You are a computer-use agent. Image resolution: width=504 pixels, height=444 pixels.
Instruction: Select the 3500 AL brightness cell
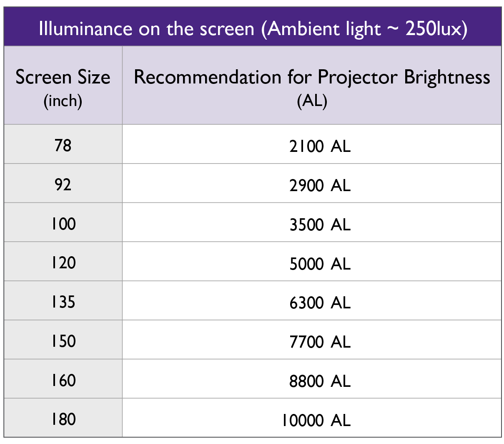[x=320, y=225]
